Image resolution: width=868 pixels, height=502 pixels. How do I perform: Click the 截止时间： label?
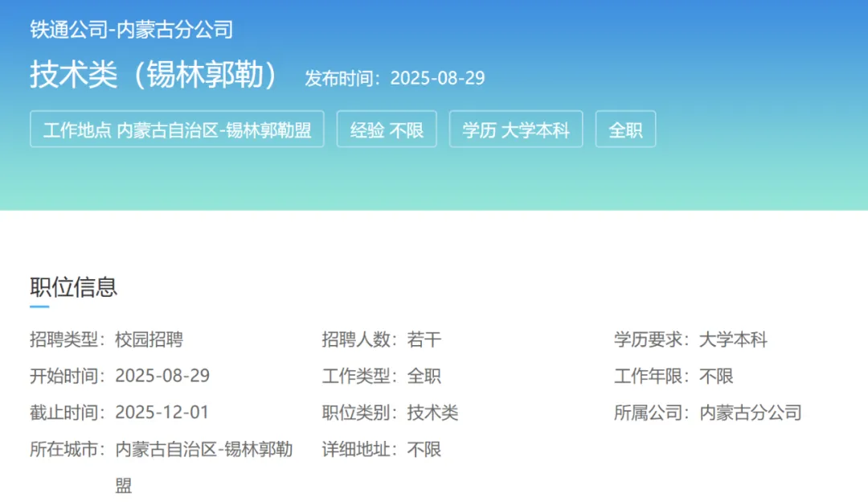[x=68, y=412]
